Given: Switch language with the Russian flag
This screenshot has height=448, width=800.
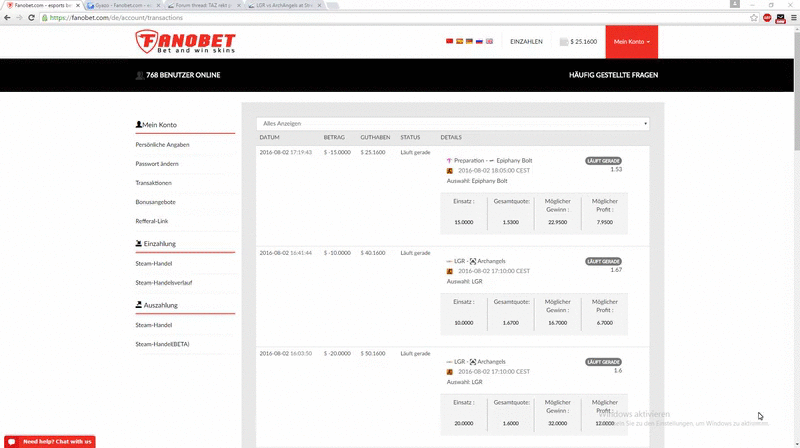Looking at the screenshot, I should coord(479,41).
